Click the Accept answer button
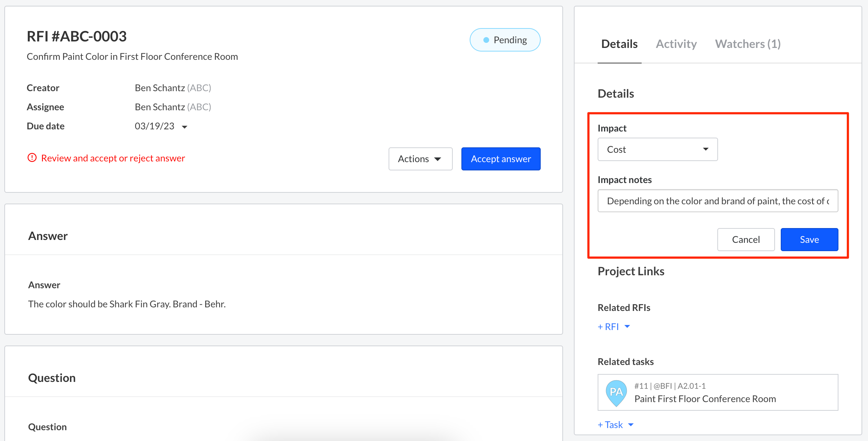 [x=501, y=159]
